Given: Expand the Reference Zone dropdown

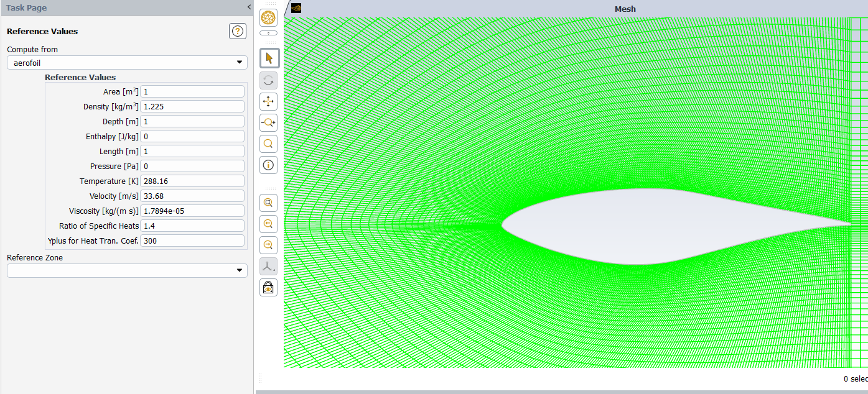Looking at the screenshot, I should pyautogui.click(x=127, y=270).
